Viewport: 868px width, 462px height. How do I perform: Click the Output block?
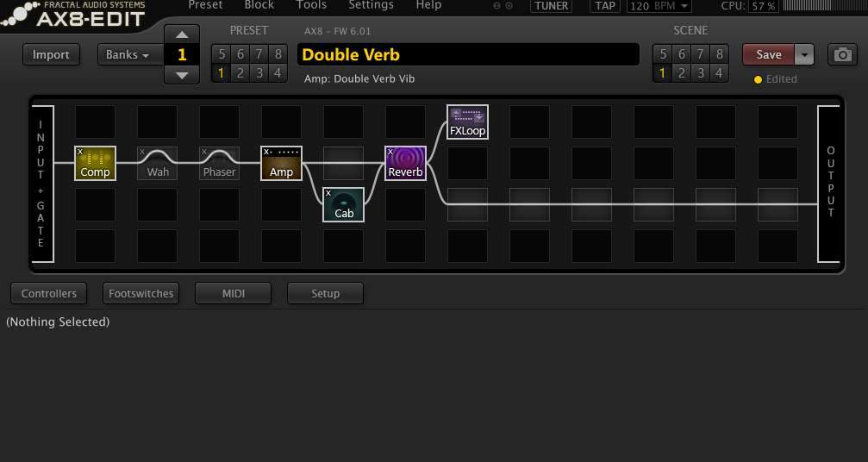click(829, 184)
